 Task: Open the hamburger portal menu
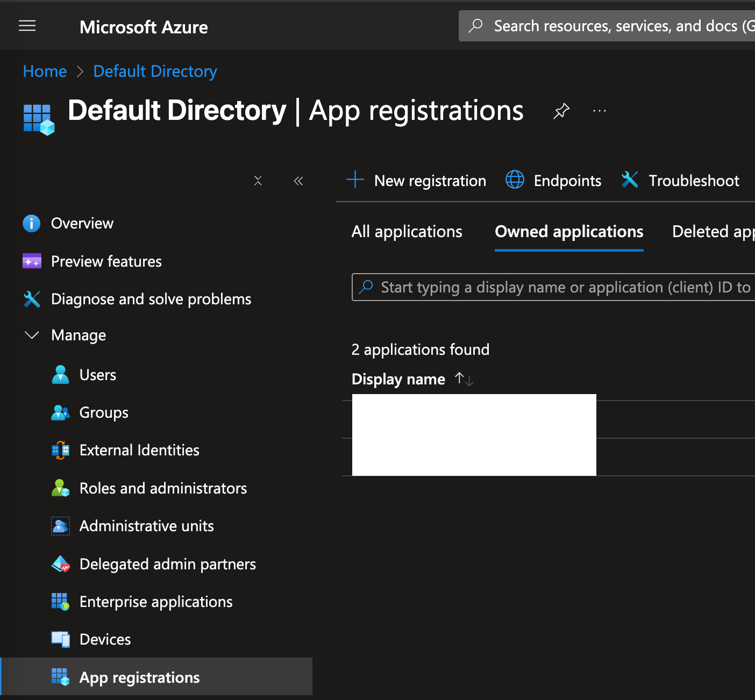pos(27,26)
